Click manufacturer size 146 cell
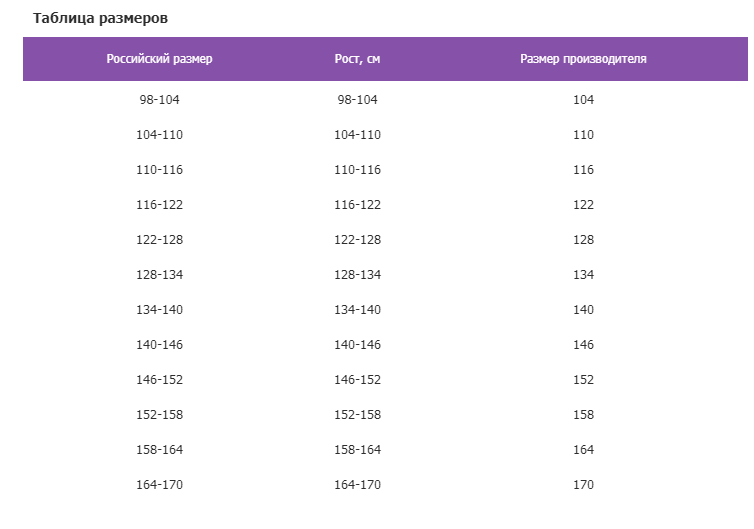Viewport: 754px width, 529px height. 583,345
